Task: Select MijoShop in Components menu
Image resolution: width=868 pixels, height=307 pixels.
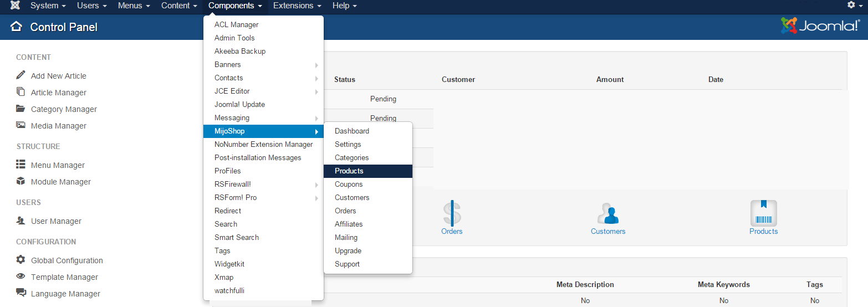Action: pyautogui.click(x=263, y=131)
